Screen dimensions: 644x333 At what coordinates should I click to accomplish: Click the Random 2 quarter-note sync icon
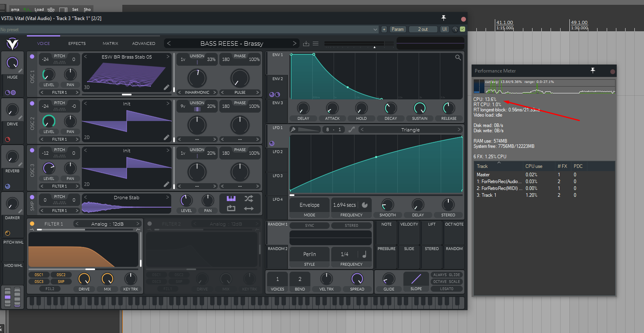365,254
